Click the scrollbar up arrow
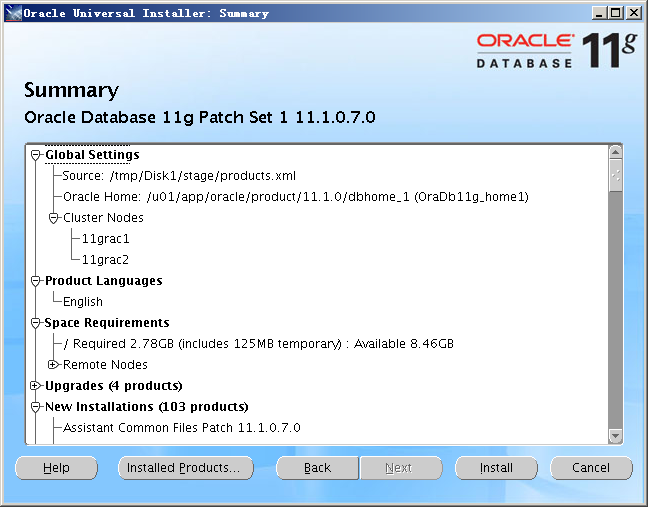Viewport: 648px width, 507px height. [616, 152]
